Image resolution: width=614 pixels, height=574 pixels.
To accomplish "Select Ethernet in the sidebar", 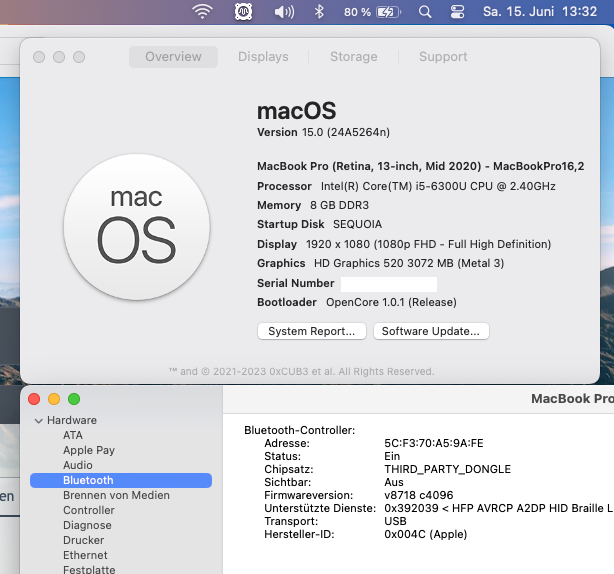I will (x=85, y=555).
